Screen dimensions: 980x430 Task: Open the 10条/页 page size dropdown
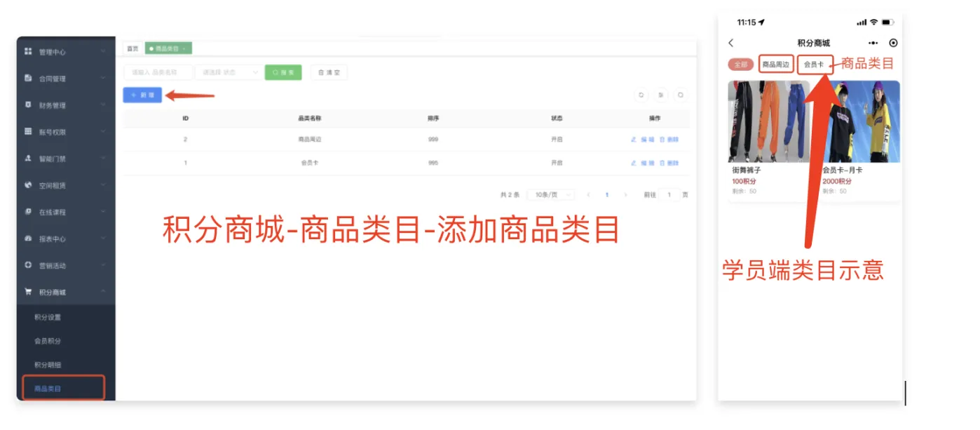[550, 195]
